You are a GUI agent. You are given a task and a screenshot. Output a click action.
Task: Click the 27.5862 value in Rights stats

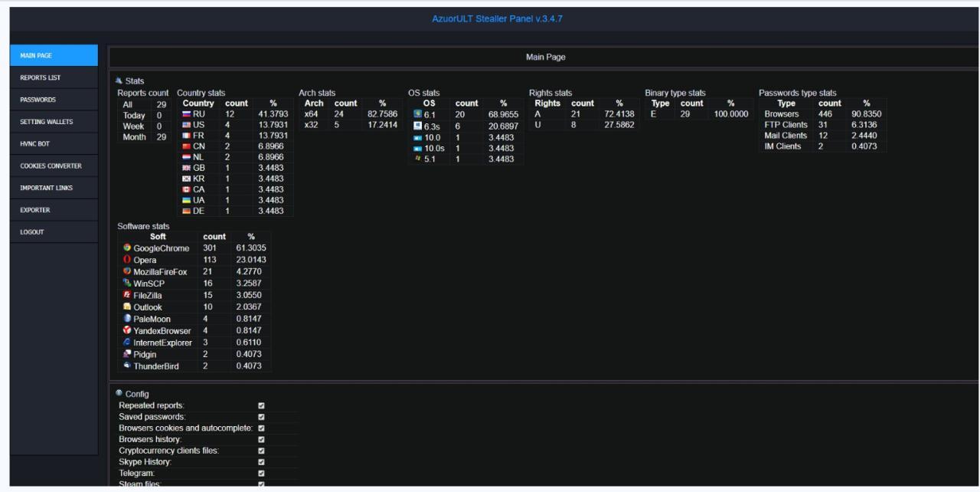pos(619,125)
